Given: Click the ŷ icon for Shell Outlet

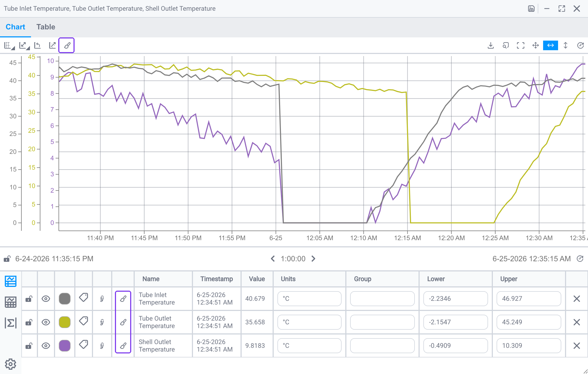Looking at the screenshot, I should tap(102, 346).
